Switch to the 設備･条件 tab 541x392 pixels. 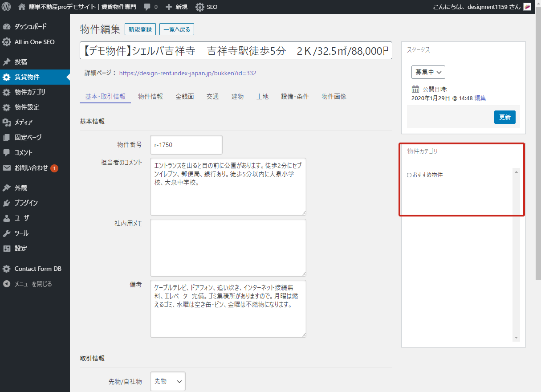pos(295,97)
